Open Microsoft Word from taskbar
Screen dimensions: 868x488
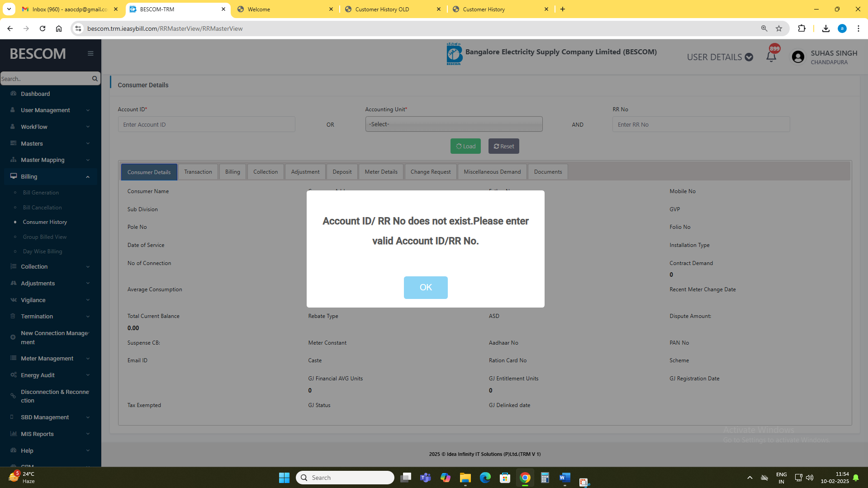tap(564, 478)
